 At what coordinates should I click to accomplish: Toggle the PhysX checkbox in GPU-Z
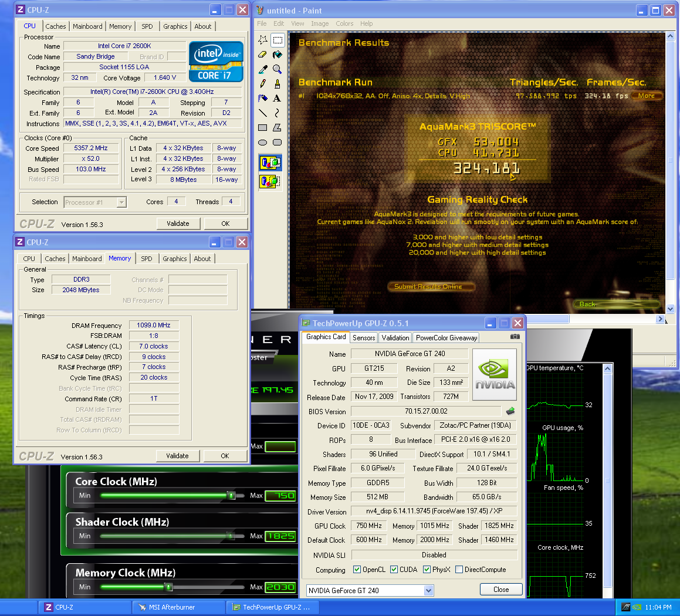(x=427, y=570)
